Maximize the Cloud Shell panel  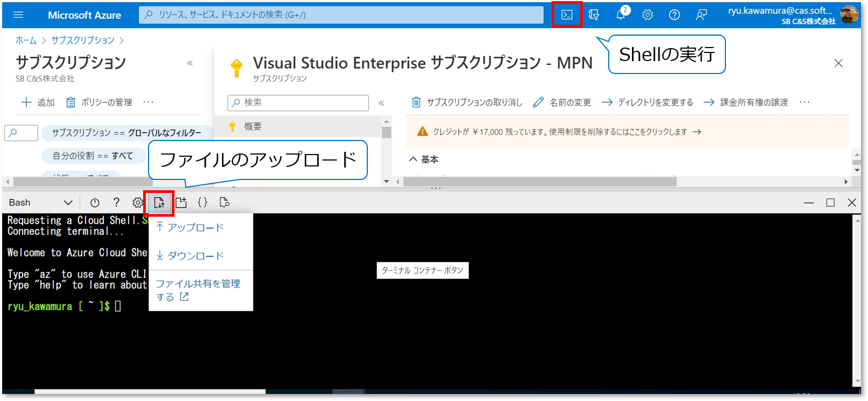point(830,203)
